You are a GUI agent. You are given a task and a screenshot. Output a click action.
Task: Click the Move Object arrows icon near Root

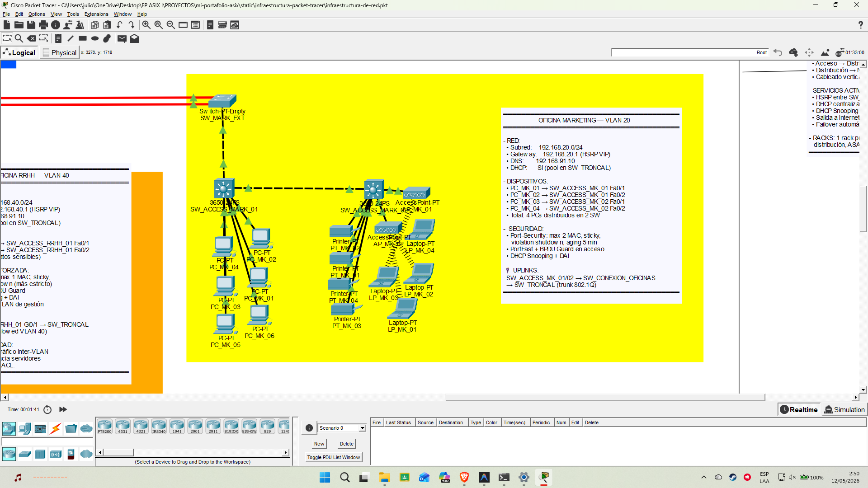[x=809, y=52]
